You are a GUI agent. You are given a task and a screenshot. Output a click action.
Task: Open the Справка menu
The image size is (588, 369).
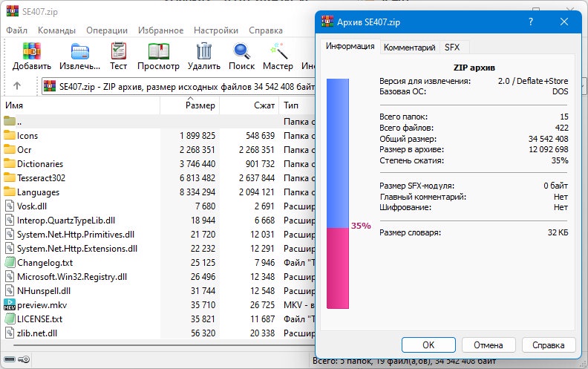click(x=266, y=30)
